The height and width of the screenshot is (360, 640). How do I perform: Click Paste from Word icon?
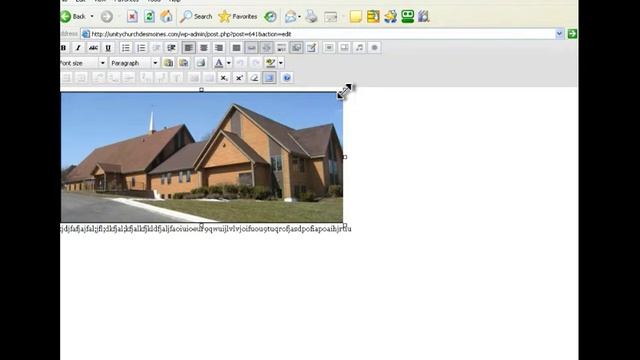point(184,63)
